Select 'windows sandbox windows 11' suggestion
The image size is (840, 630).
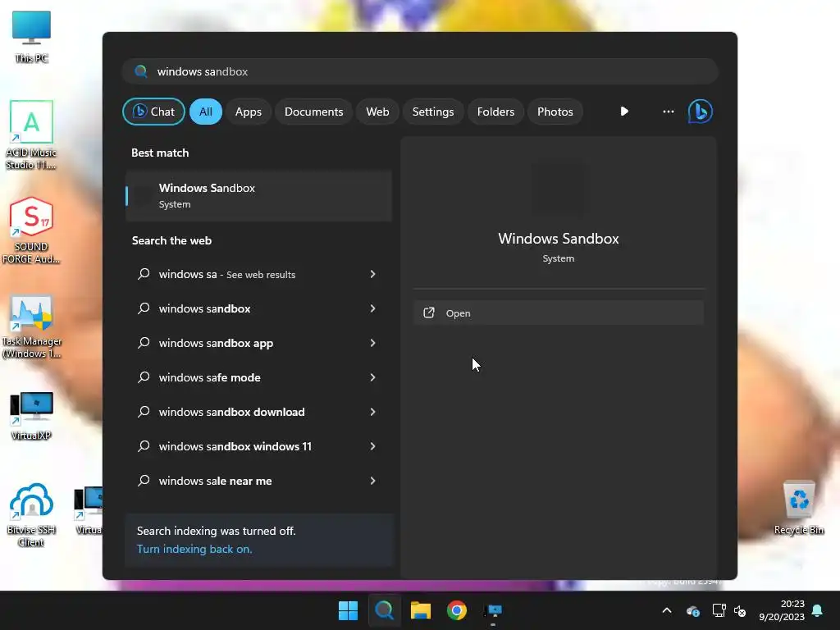click(258, 446)
